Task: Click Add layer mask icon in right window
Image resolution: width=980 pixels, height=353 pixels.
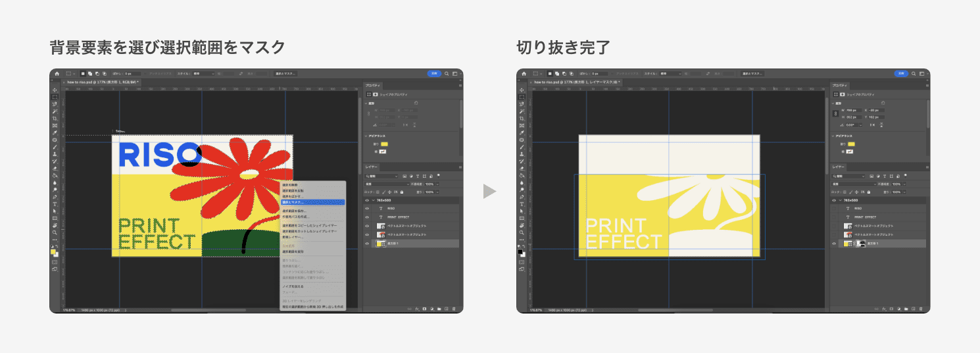Action: click(891, 309)
